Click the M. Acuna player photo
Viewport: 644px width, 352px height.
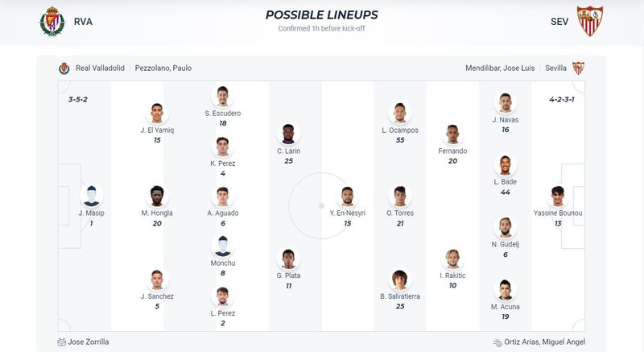(x=506, y=289)
